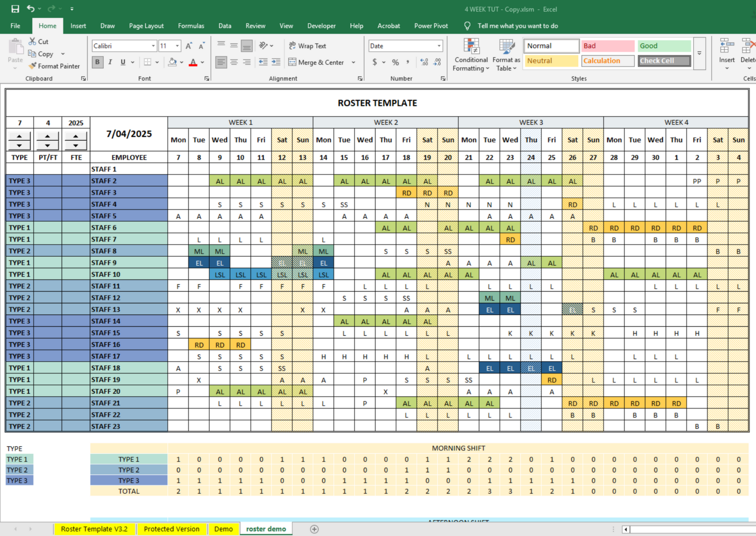The height and width of the screenshot is (536, 756).
Task: Apply the Check Cell style
Action: (664, 61)
